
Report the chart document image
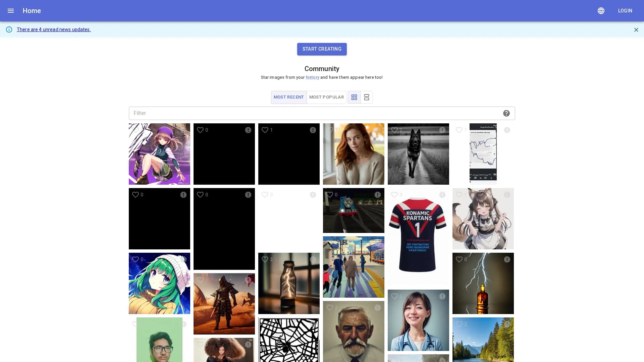coord(507,130)
